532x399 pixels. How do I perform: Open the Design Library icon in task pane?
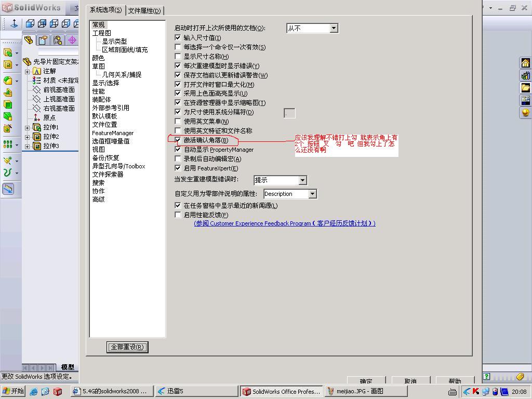pos(526,75)
